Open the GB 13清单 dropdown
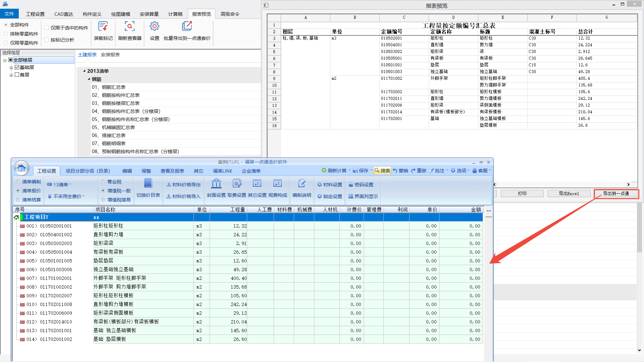Viewport: 644px width, 362px height. coord(59,185)
